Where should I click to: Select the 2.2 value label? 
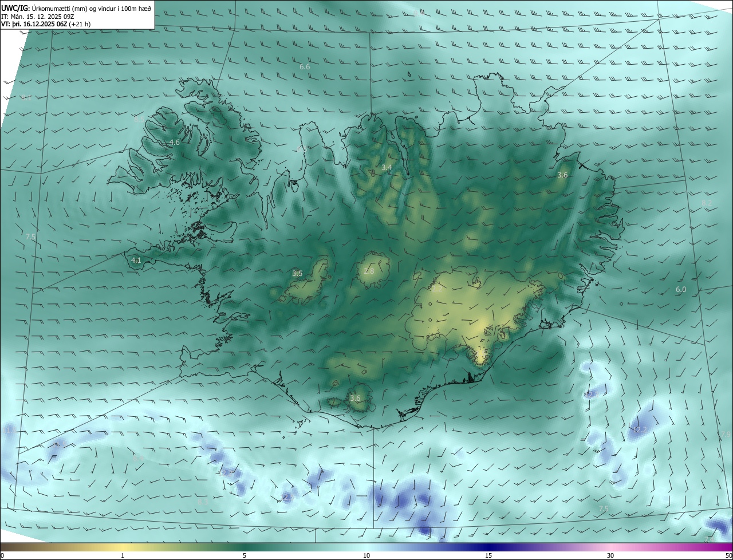[x=436, y=289]
